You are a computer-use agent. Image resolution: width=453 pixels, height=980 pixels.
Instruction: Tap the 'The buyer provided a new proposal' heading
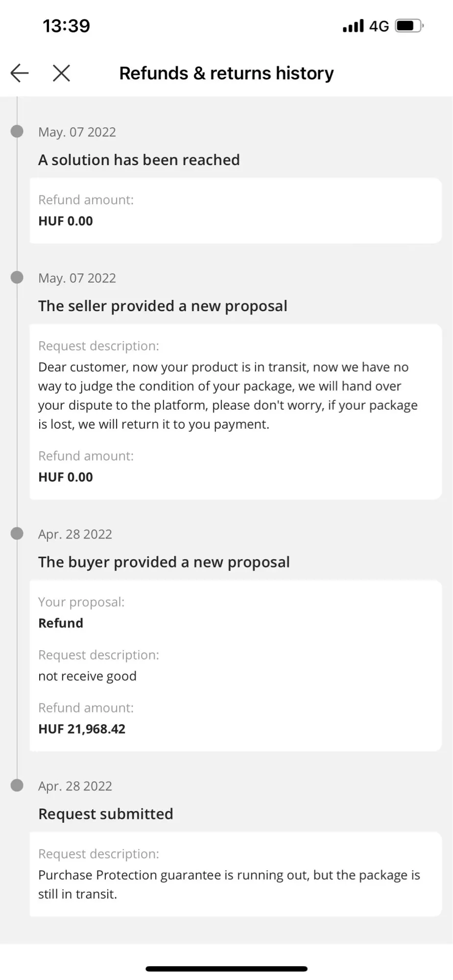pyautogui.click(x=164, y=562)
